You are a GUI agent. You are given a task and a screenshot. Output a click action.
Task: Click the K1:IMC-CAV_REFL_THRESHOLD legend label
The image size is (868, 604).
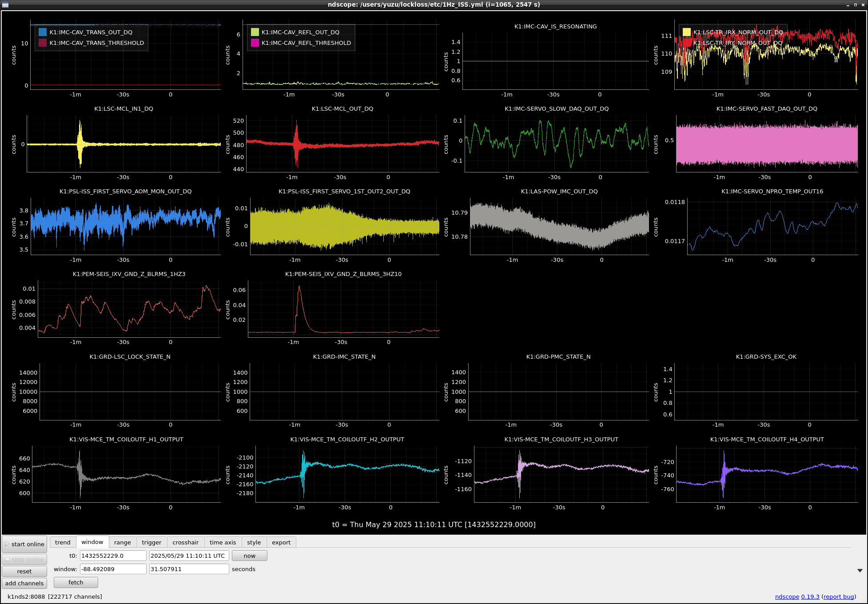(306, 43)
